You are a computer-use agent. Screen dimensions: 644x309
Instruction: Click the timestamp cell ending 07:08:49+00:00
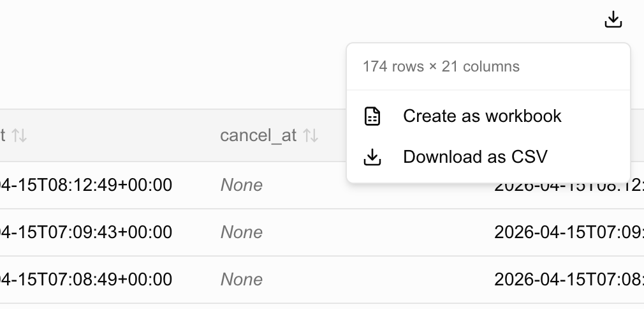pyautogui.click(x=86, y=280)
